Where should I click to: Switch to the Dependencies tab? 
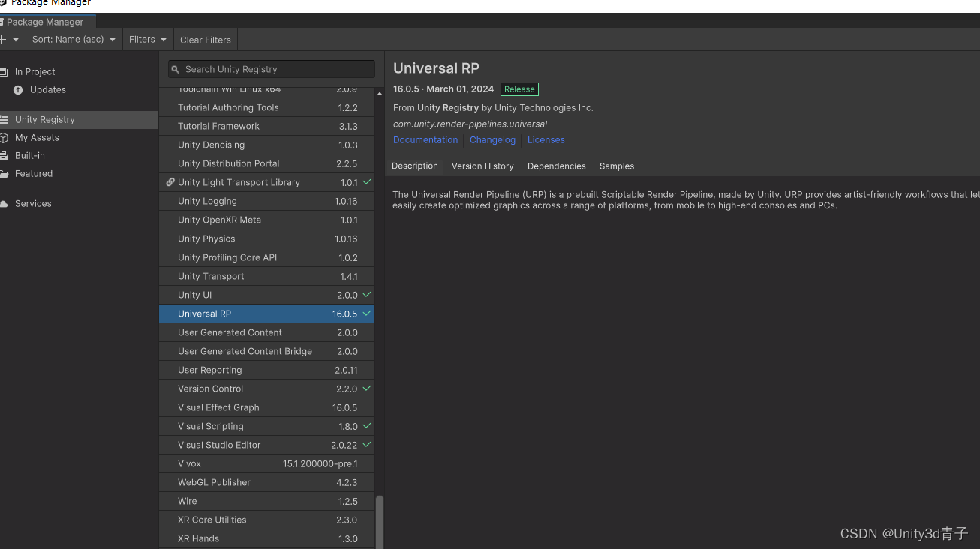coord(556,166)
